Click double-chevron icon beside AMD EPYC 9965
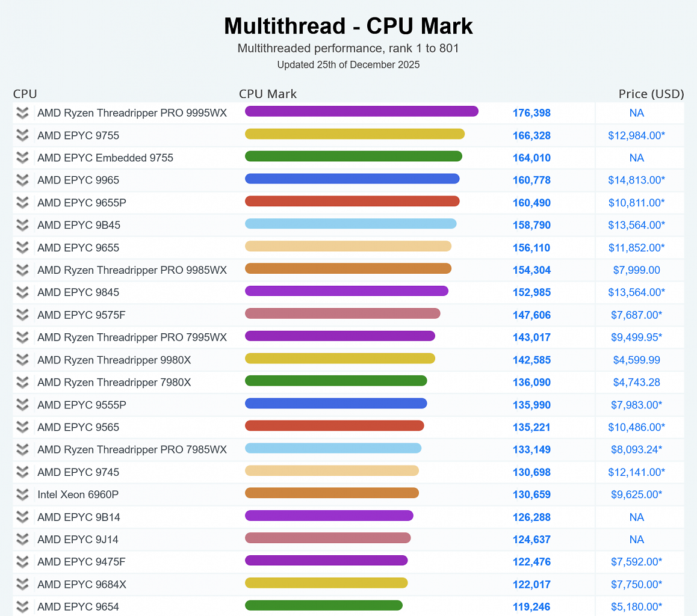Screen dimensions: 697x616 22,180
